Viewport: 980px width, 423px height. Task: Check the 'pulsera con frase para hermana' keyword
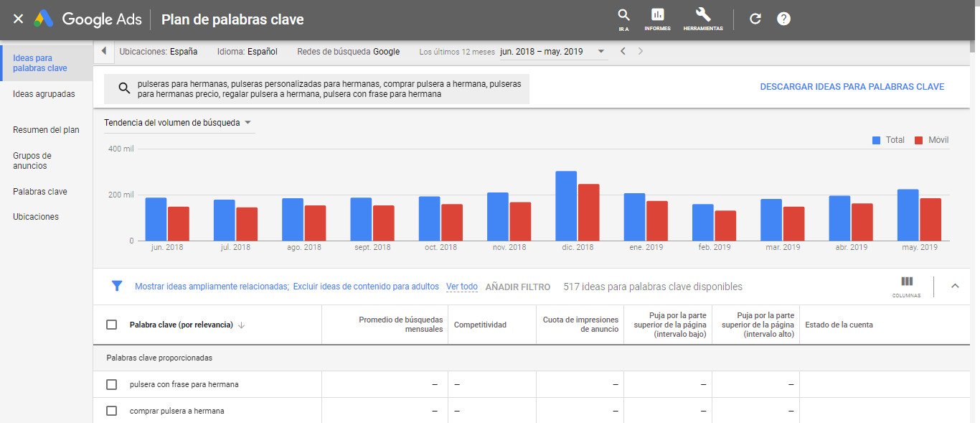point(111,384)
